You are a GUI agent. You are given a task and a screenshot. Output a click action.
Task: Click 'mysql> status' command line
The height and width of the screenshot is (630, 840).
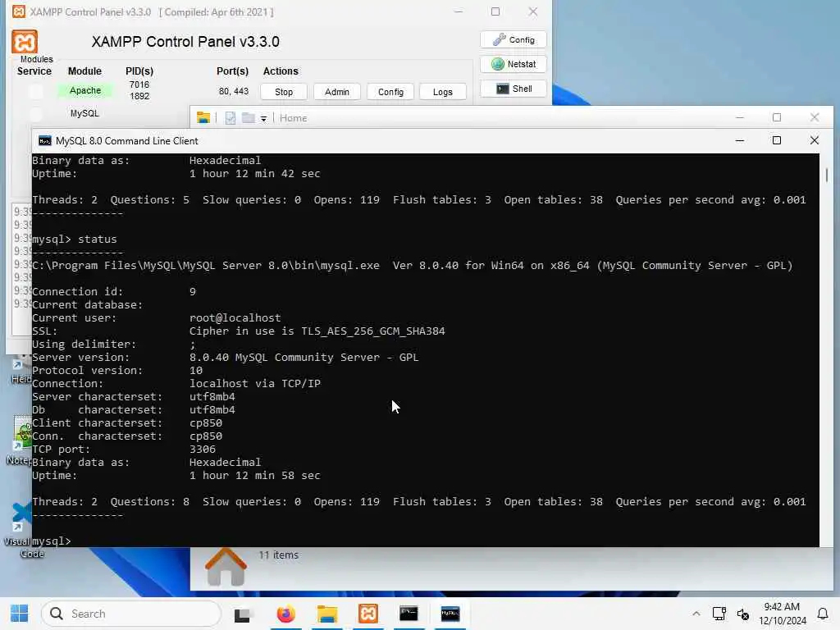(x=75, y=239)
